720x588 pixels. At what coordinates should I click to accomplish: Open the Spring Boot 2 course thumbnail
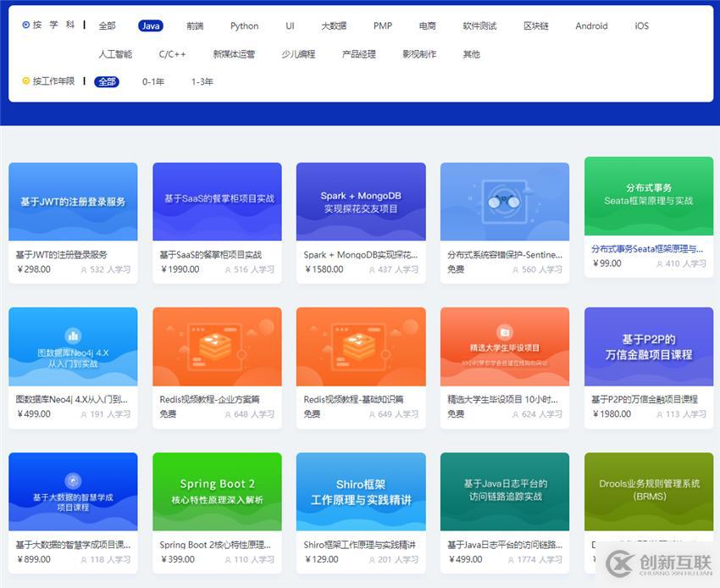tap(217, 491)
